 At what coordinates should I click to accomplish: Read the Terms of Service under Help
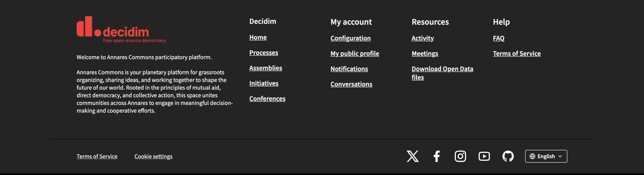click(x=517, y=53)
